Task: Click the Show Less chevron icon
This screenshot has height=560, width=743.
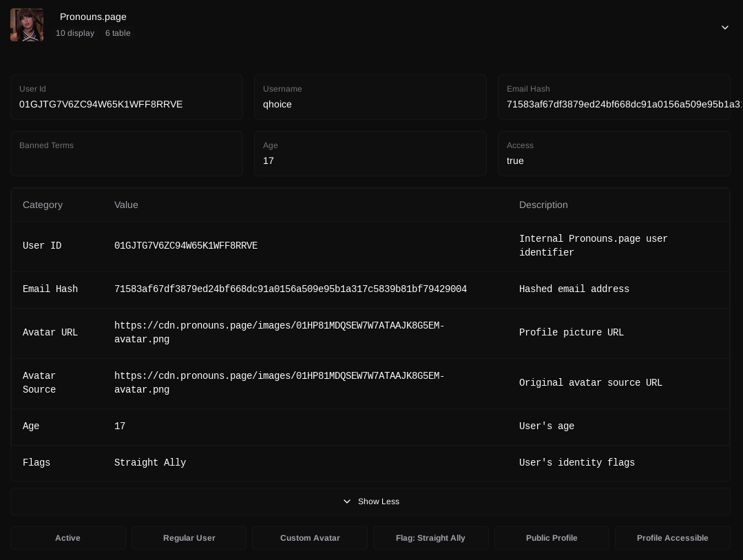Action: pos(347,501)
